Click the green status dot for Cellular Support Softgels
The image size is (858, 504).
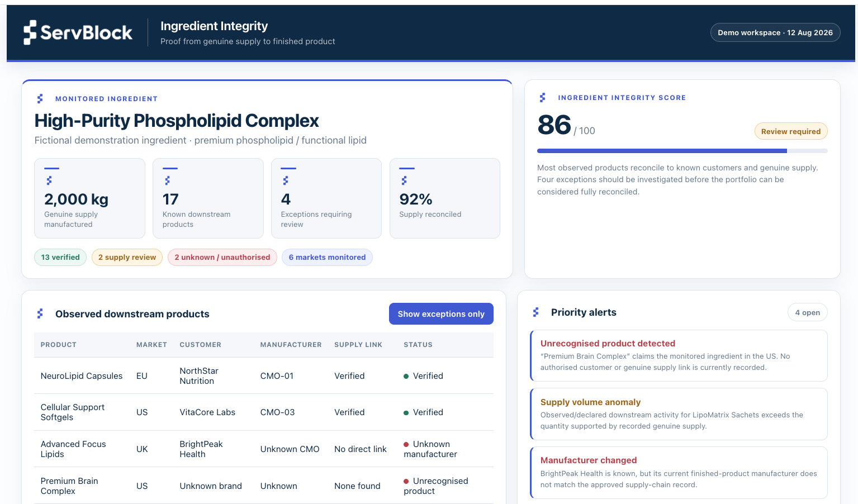[x=406, y=412]
